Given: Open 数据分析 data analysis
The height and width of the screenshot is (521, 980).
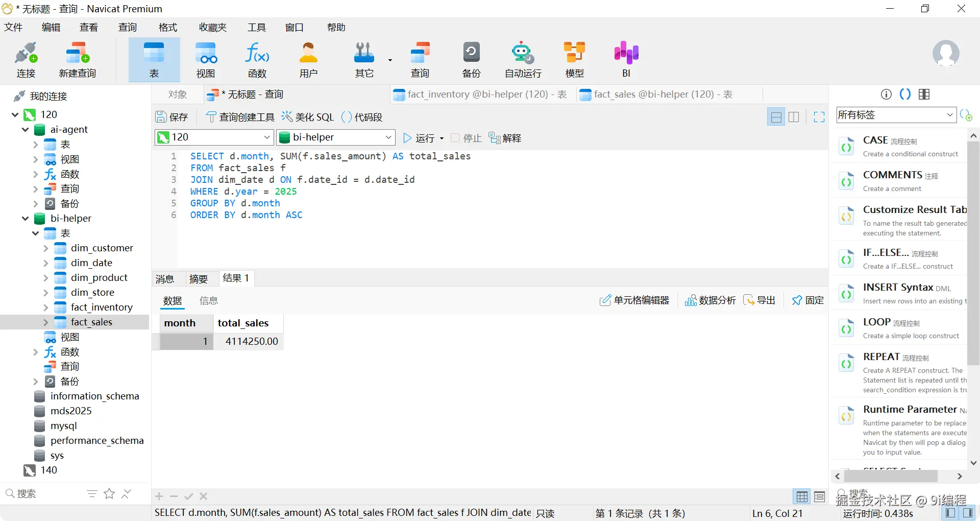Looking at the screenshot, I should point(710,300).
